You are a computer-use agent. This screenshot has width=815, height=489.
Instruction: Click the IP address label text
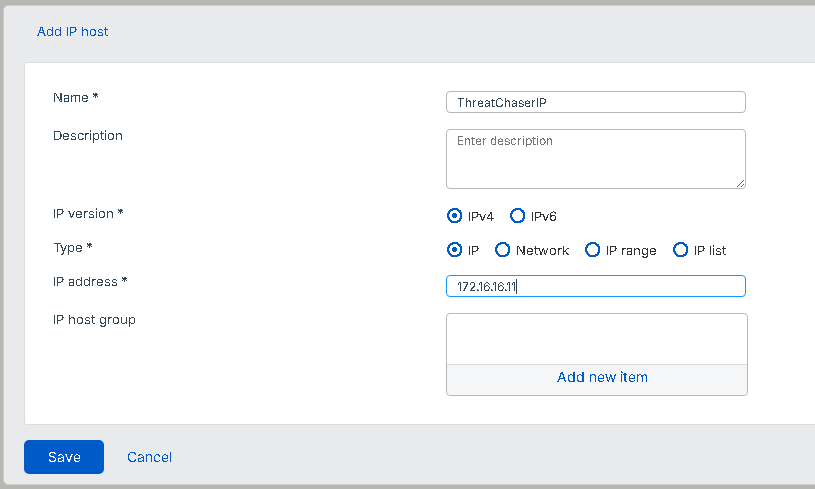[x=90, y=281]
